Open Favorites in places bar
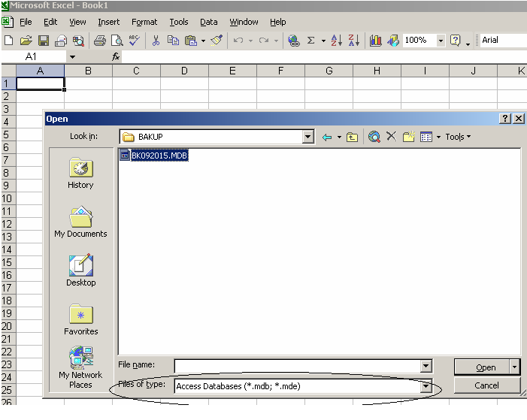The width and height of the screenshot is (527, 420). coord(80,319)
